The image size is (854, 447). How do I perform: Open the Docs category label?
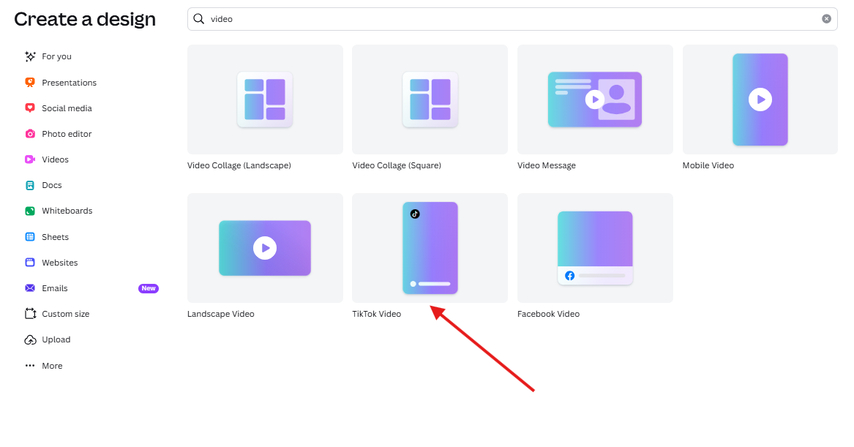coord(52,185)
